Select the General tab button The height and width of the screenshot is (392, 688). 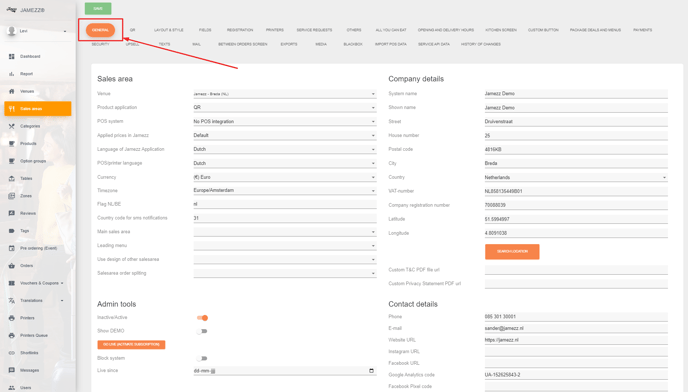coord(100,30)
